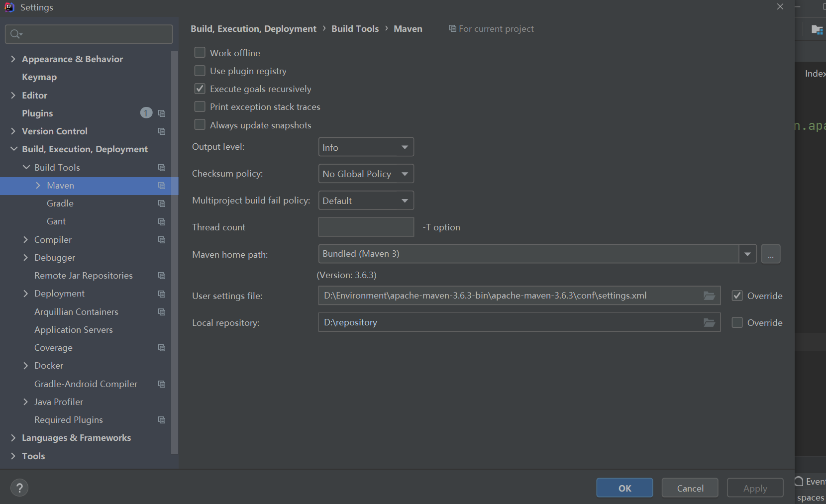This screenshot has width=826, height=504.
Task: Click project-level icon beside Compiler
Action: [162, 240]
